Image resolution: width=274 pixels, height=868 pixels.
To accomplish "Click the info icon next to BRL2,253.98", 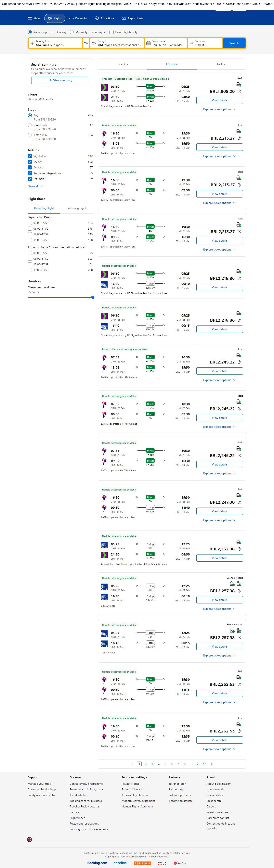I will pyautogui.click(x=239, y=549).
